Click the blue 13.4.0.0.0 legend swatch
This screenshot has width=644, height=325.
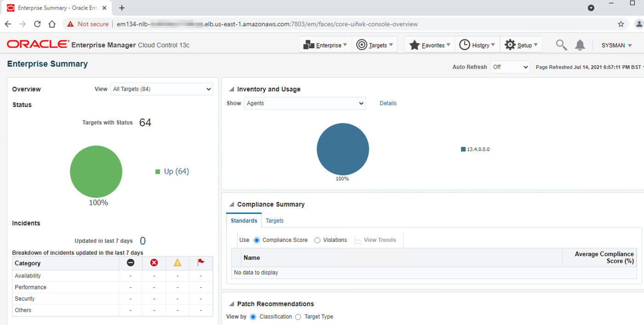[463, 149]
